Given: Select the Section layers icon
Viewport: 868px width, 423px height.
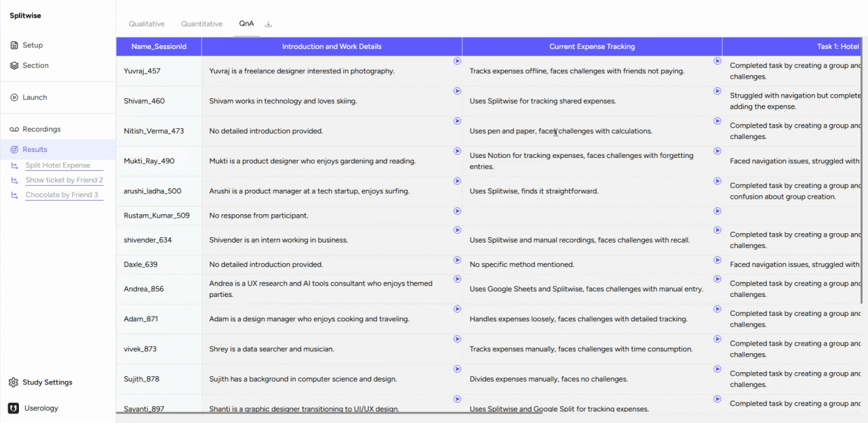Looking at the screenshot, I should pyautogui.click(x=15, y=65).
